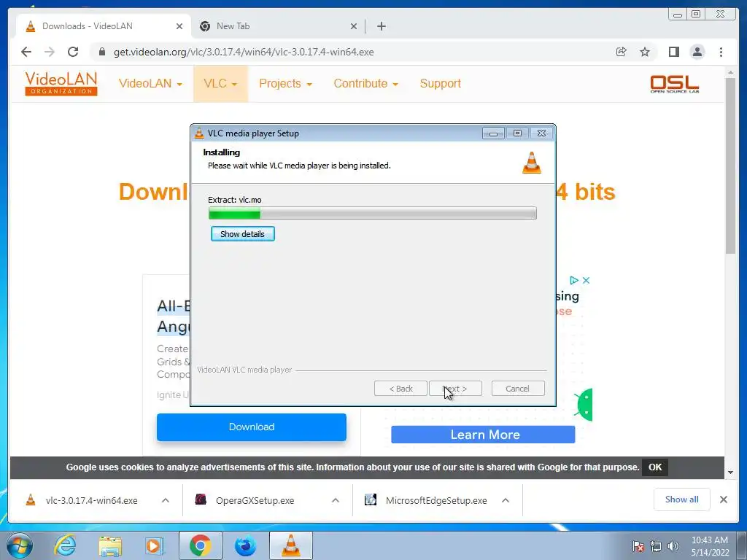Click the VideoLAN Organization logo
This screenshot has width=747, height=560.
[x=61, y=83]
